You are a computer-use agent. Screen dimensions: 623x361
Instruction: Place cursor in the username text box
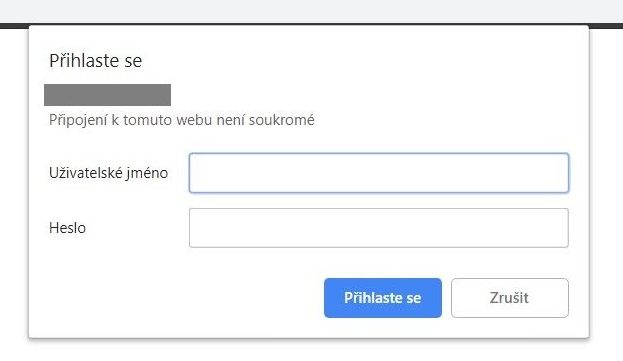pyautogui.click(x=379, y=173)
